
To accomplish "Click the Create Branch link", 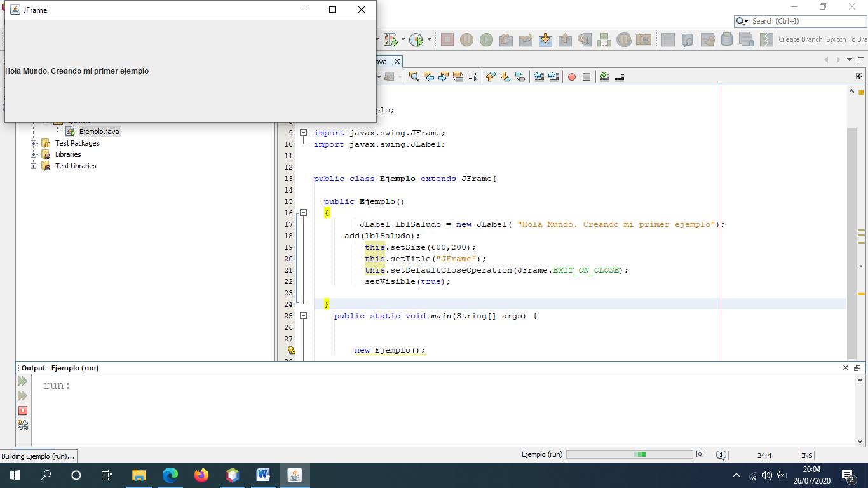I will click(x=799, y=38).
